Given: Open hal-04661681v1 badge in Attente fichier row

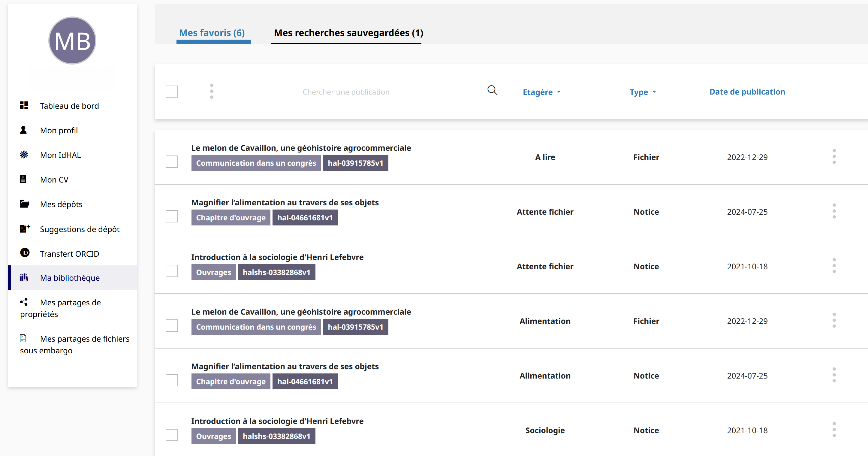Looking at the screenshot, I should click(305, 218).
